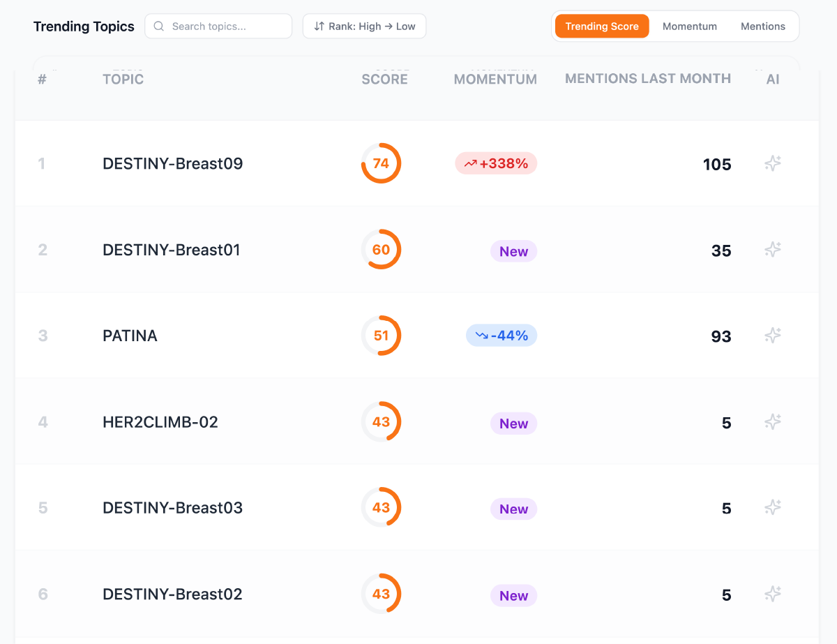Sort by MENTIONS LAST MONTH header
Image resolution: width=837 pixels, height=644 pixels.
click(648, 79)
